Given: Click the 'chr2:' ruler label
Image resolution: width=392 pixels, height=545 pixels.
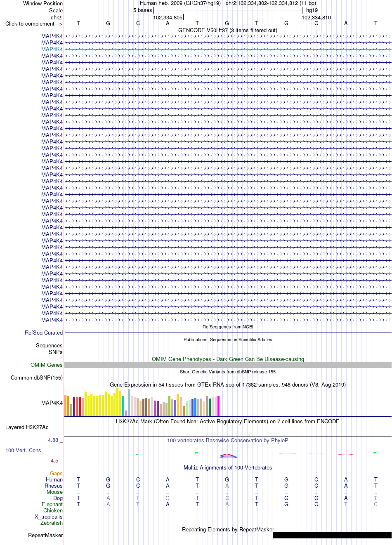Looking at the screenshot, I should [57, 17].
